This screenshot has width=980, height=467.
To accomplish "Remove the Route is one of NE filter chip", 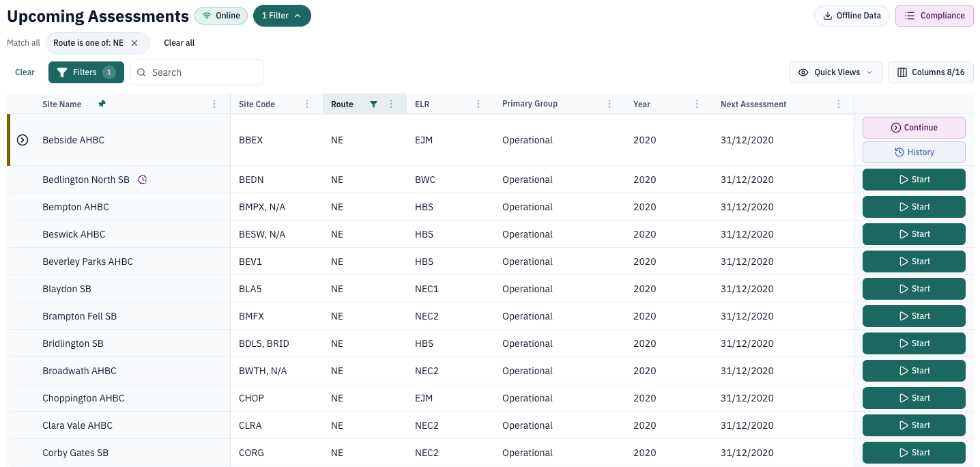I will click(x=134, y=43).
